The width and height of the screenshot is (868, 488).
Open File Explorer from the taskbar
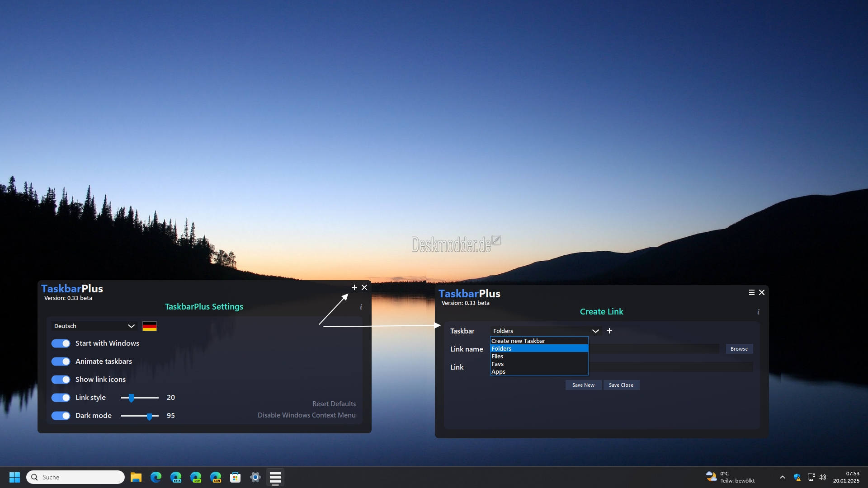point(136,477)
